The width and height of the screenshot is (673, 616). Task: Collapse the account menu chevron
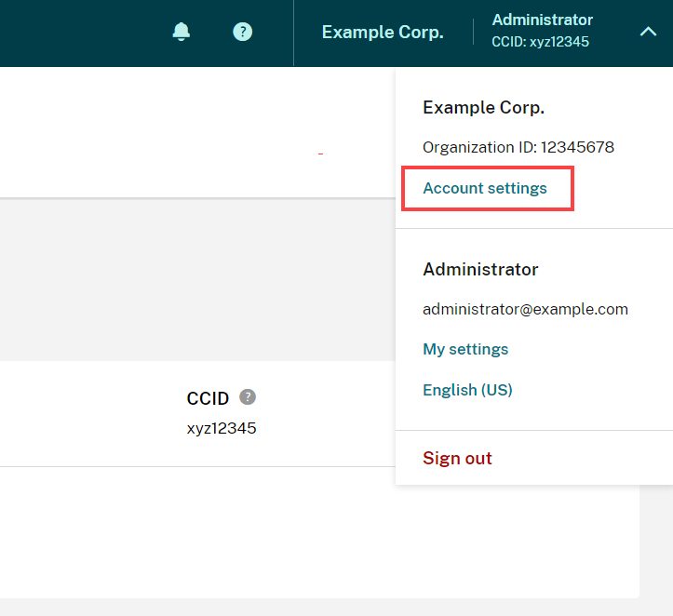648,32
